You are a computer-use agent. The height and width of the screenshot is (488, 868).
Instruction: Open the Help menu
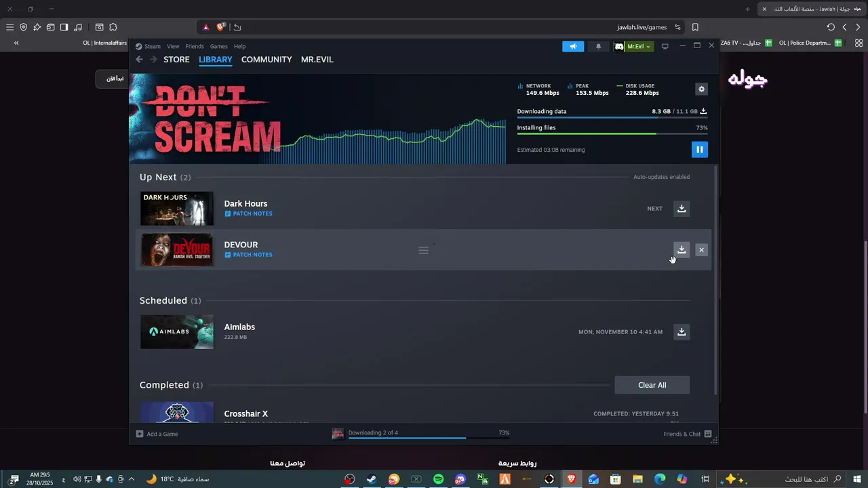point(239,46)
